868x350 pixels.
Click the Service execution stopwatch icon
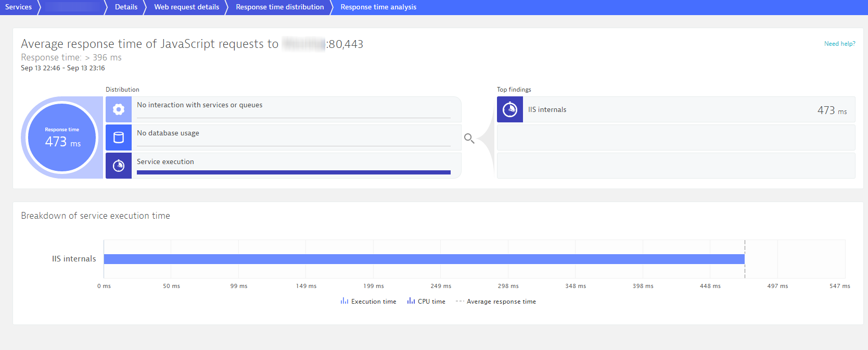click(x=119, y=166)
